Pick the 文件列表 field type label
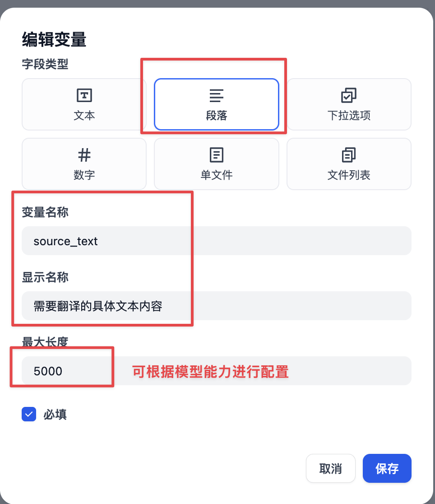The height and width of the screenshot is (504, 435). [x=349, y=175]
